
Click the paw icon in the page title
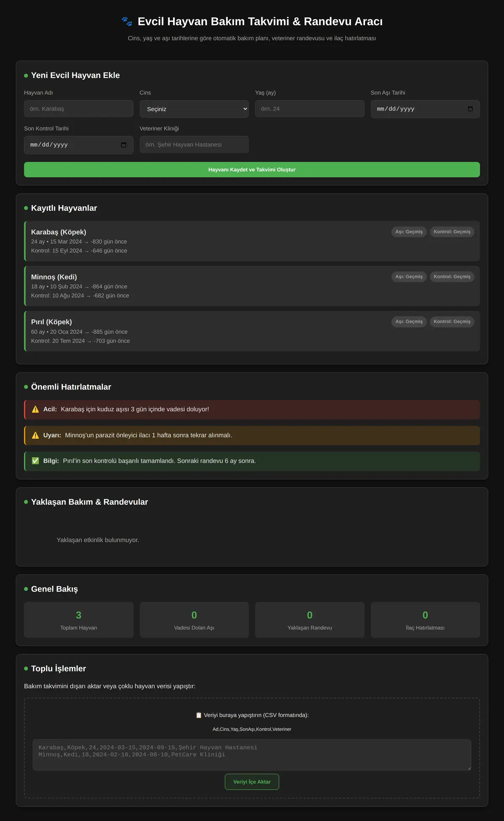[127, 21]
